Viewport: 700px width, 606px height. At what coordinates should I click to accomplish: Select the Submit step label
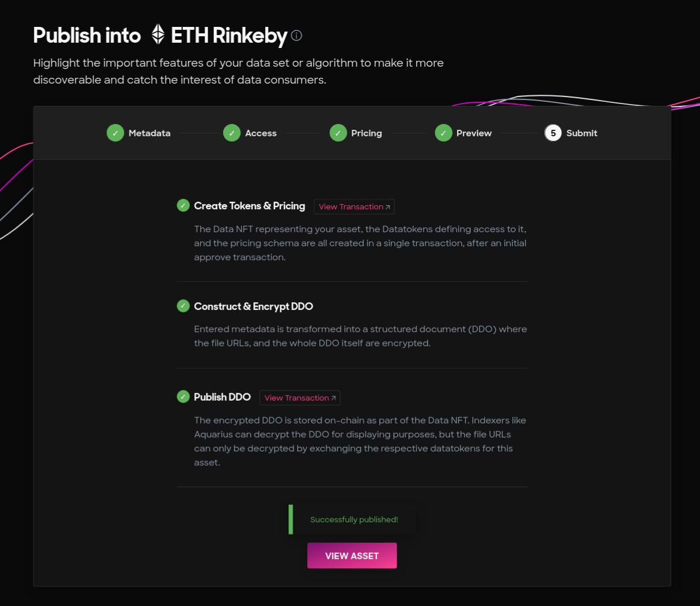582,133
